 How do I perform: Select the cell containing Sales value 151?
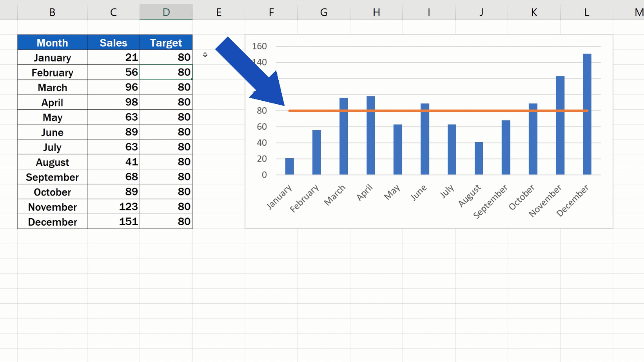[113, 221]
